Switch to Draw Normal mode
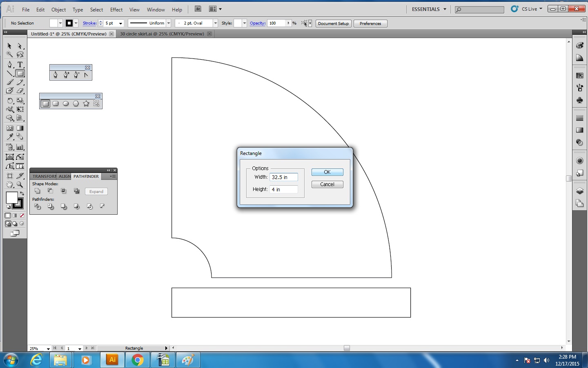This screenshot has height=368, width=588. [x=8, y=224]
